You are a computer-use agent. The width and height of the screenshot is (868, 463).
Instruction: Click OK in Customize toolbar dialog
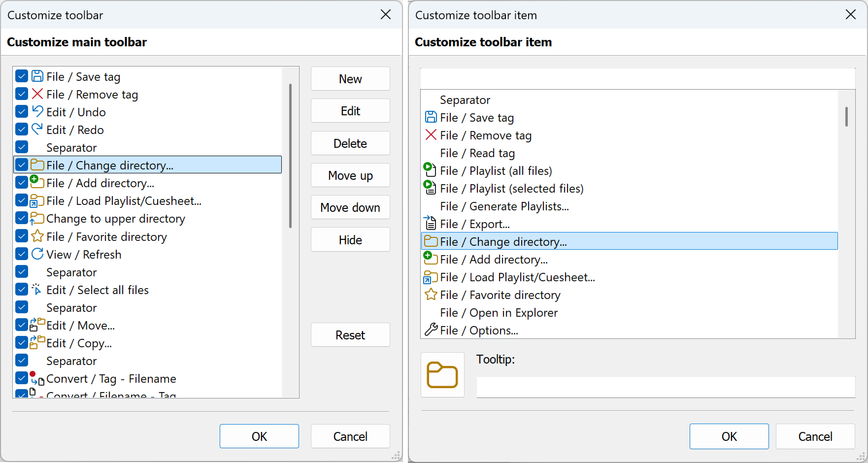pos(259,436)
